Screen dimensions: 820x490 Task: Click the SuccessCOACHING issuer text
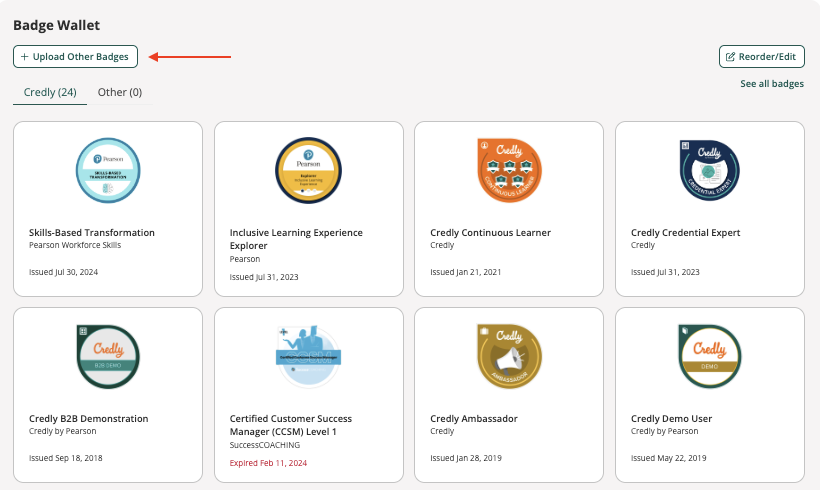point(265,445)
